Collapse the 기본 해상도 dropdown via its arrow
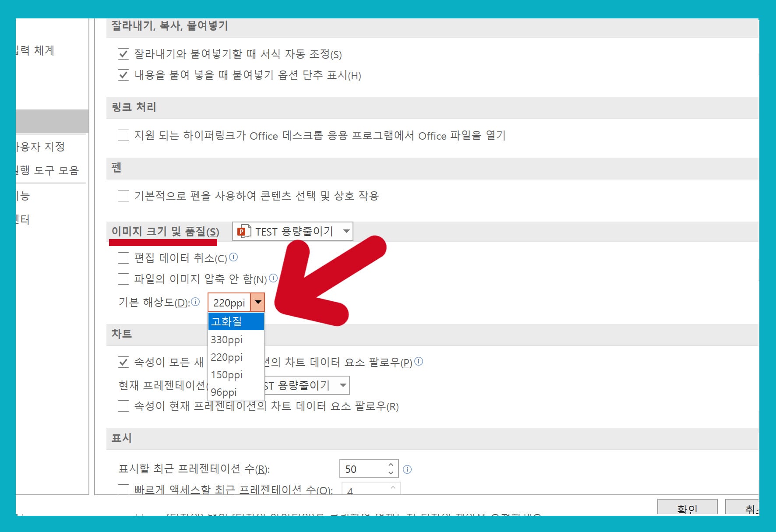Viewport: 776px width, 532px height. point(258,302)
